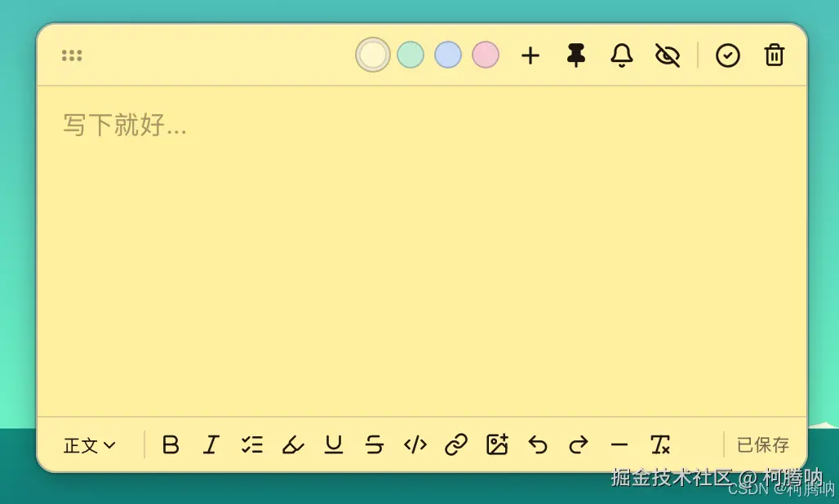Screen dimensions: 839x504
Task: Toggle italic formatting
Action: click(211, 444)
